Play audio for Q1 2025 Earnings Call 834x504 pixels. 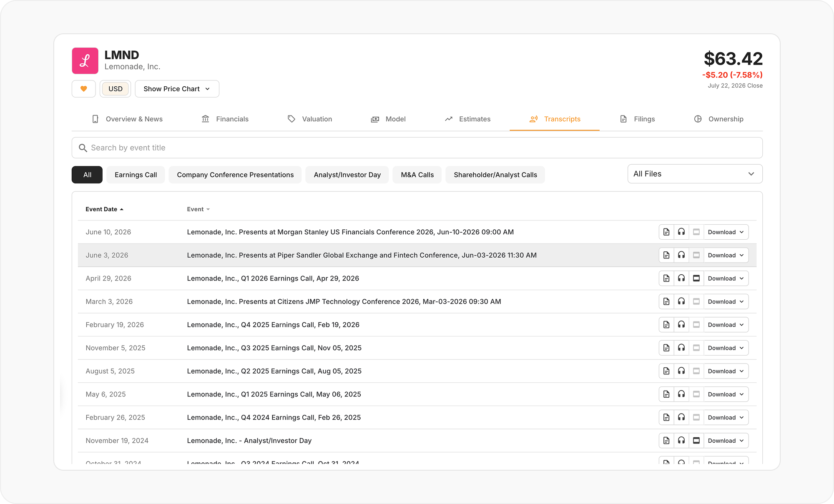[681, 394]
